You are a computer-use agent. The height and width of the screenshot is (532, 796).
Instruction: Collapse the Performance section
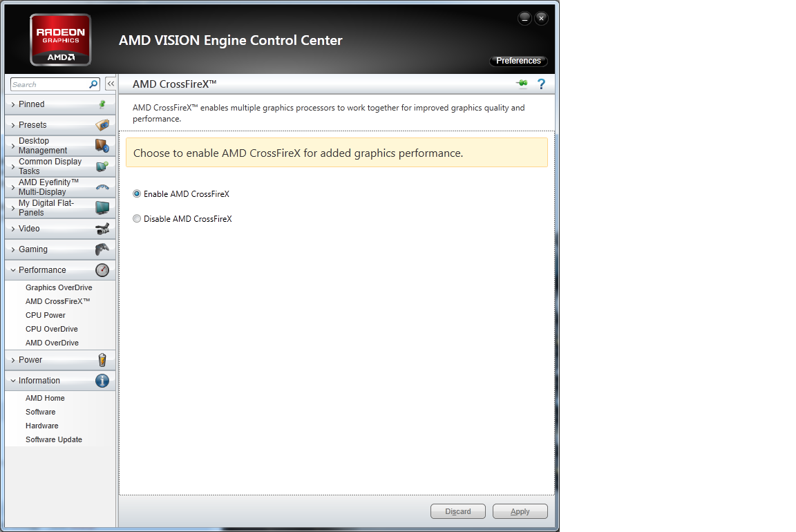(60, 270)
